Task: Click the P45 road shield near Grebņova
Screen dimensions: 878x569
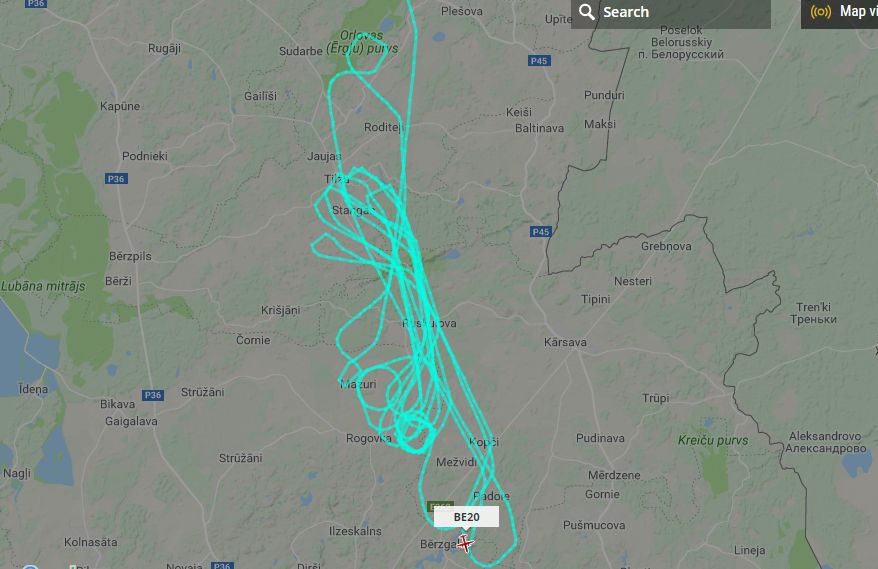Action: pyautogui.click(x=541, y=231)
